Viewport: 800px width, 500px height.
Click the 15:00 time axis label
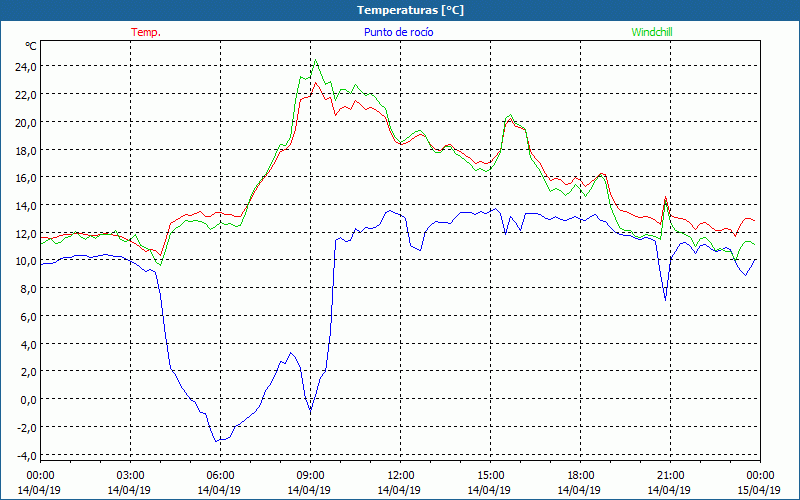coord(490,476)
